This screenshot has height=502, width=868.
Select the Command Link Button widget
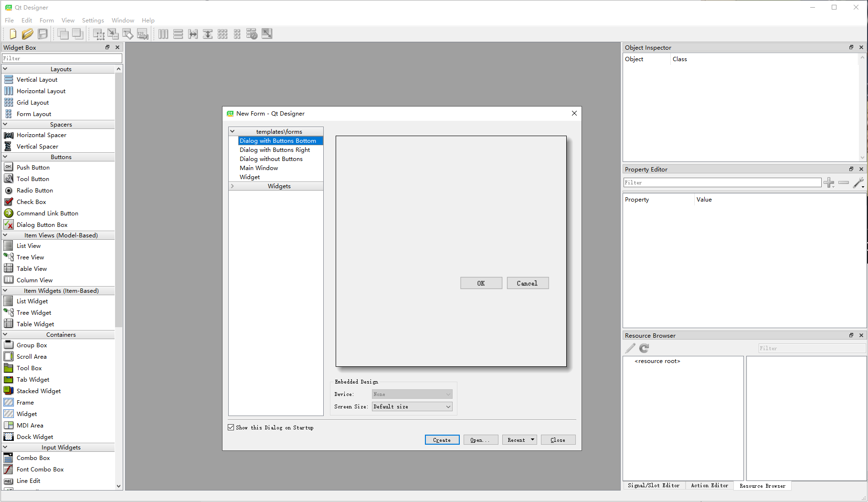tap(47, 213)
